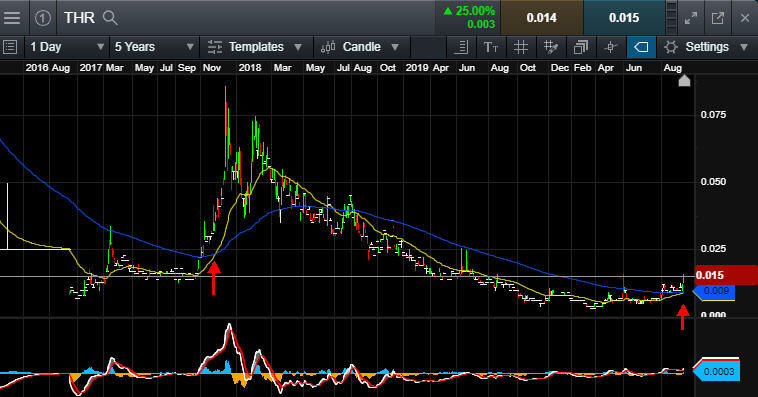Click the 0.003 change value

pos(481,24)
